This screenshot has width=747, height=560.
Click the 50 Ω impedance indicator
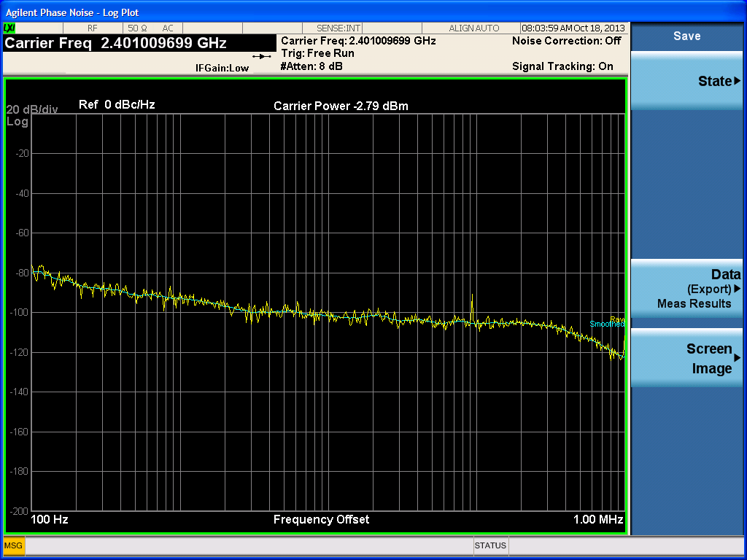(x=137, y=28)
